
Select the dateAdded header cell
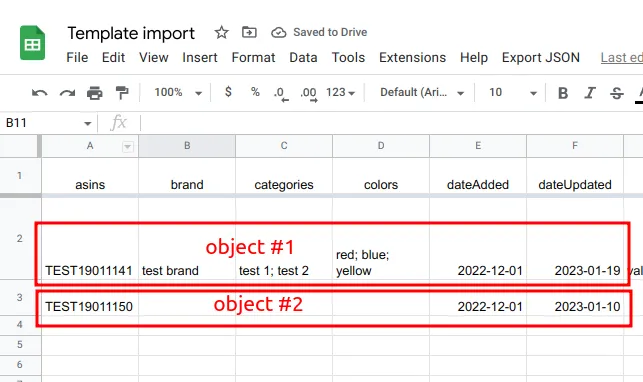pyautogui.click(x=478, y=176)
